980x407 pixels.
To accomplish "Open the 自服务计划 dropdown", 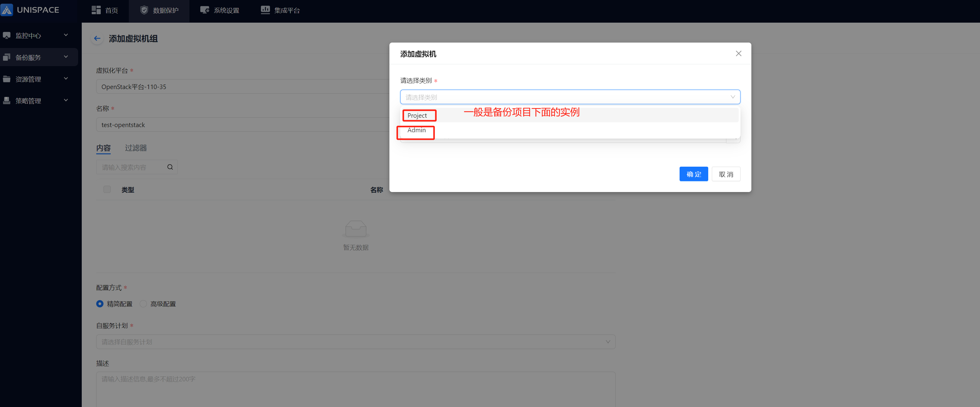I will [x=355, y=342].
